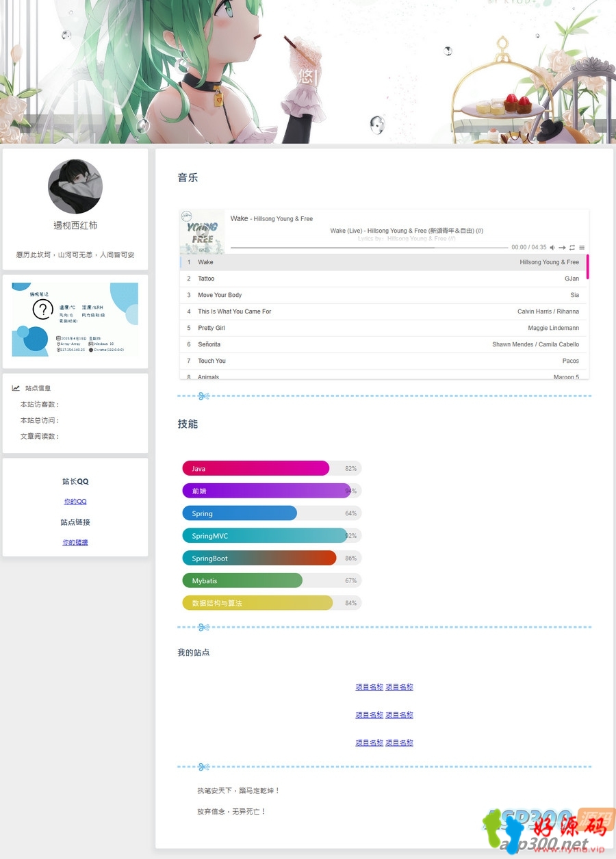
Task: Select the song Wake in playlist
Action: [383, 262]
